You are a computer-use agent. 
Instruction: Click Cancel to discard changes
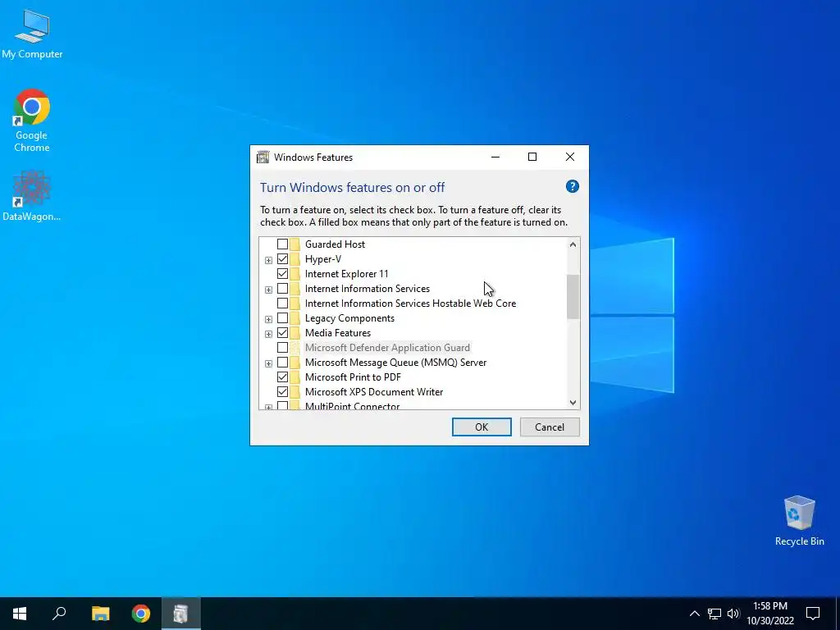pos(550,427)
